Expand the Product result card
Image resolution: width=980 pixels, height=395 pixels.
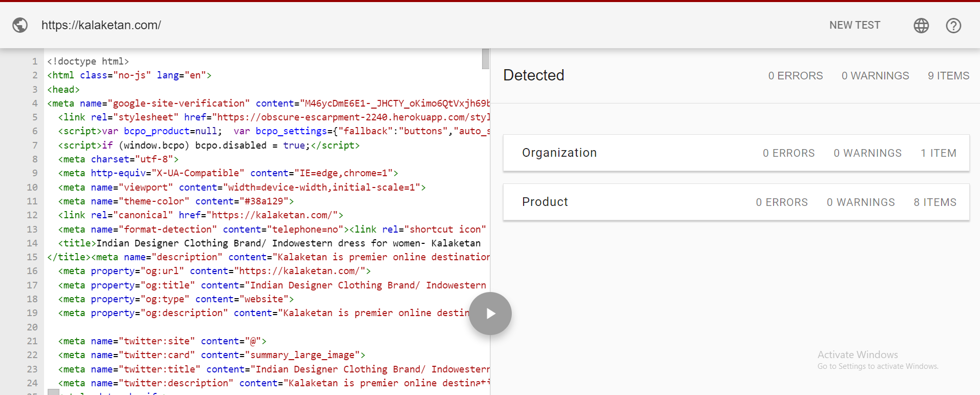coord(736,202)
